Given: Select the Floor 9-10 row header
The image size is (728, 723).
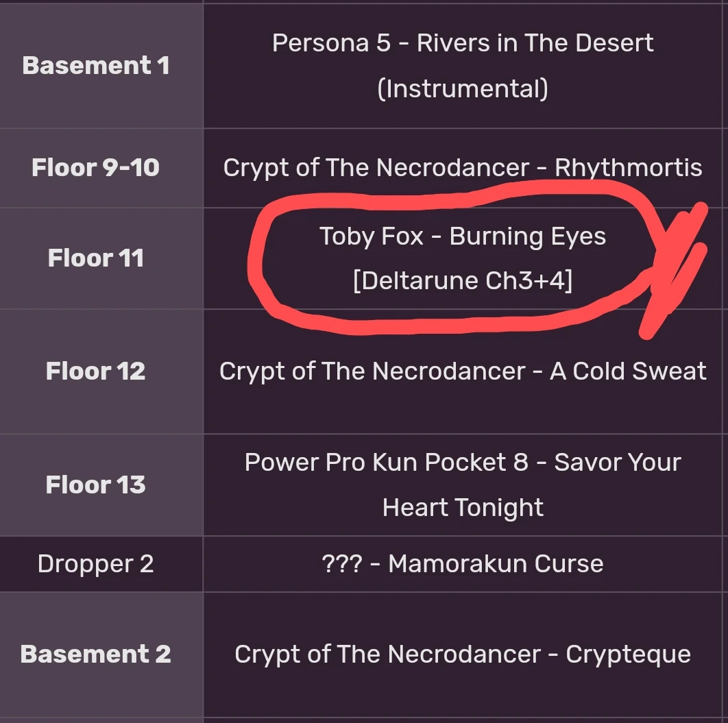Looking at the screenshot, I should (x=95, y=167).
